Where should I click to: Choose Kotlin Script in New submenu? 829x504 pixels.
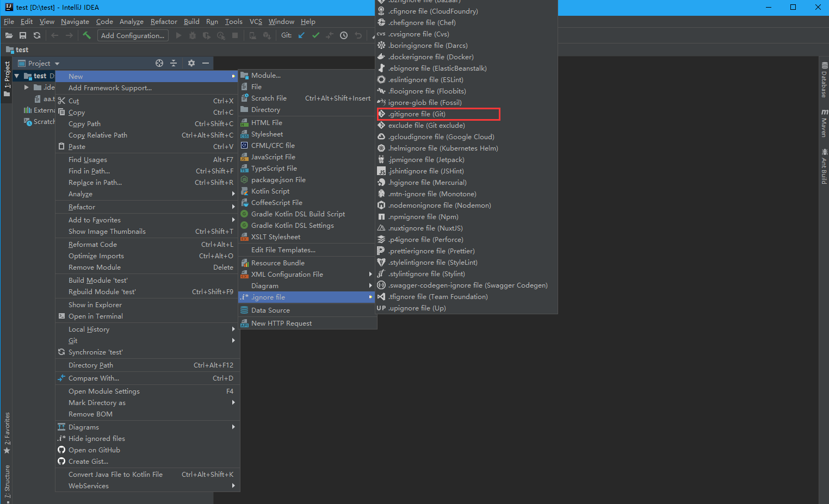point(307,191)
